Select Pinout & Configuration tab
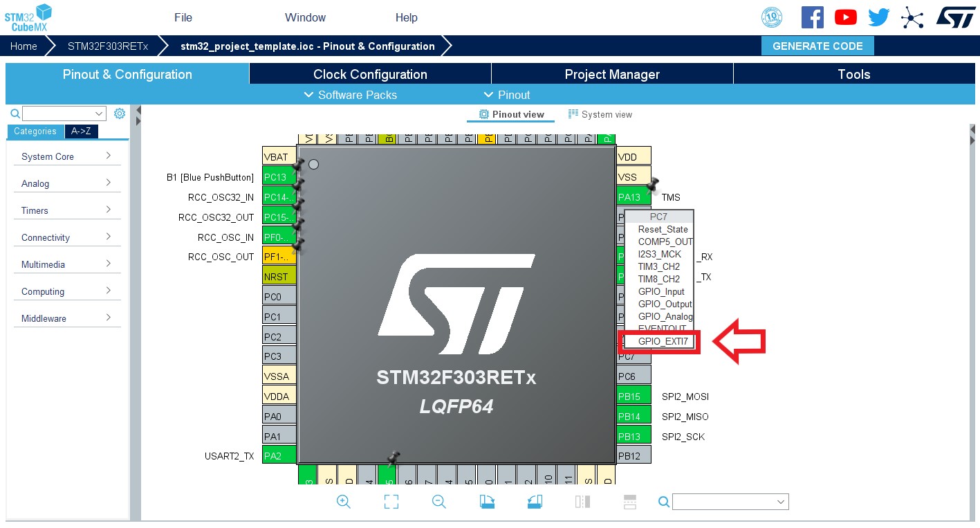This screenshot has height=528, width=980. (127, 74)
